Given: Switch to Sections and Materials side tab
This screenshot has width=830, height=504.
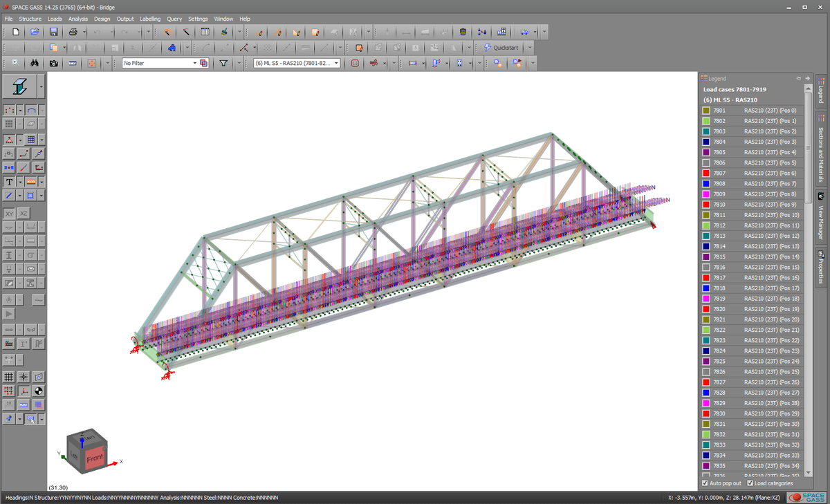Looking at the screenshot, I should click(821, 153).
